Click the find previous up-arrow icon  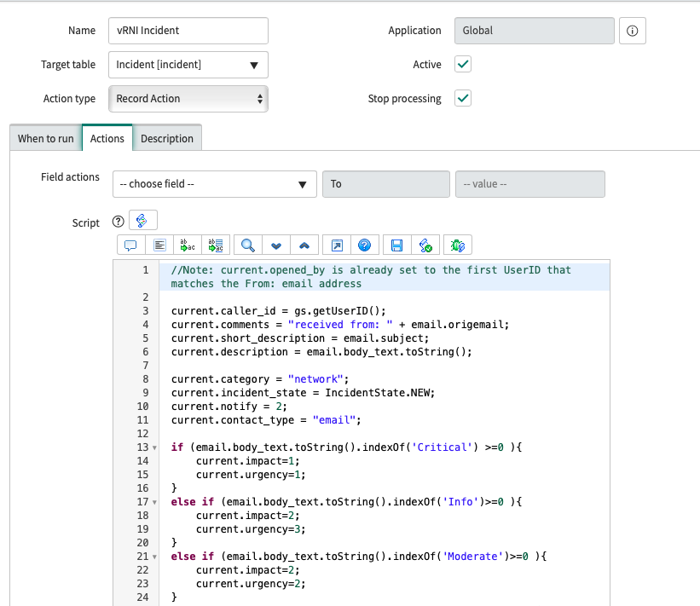click(304, 245)
